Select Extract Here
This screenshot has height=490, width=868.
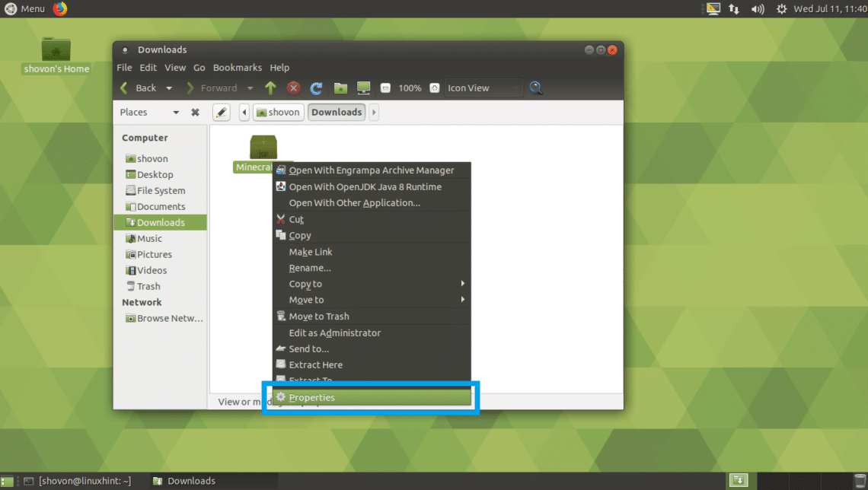[372, 365]
